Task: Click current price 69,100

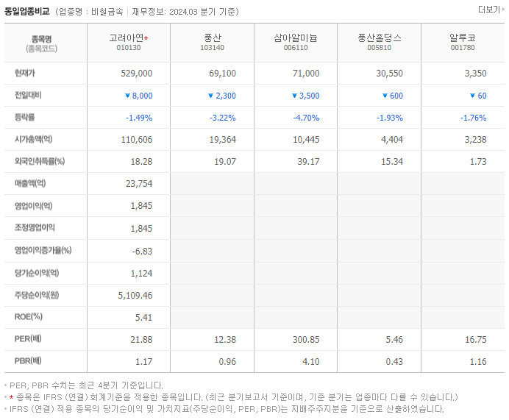Action: [222, 74]
